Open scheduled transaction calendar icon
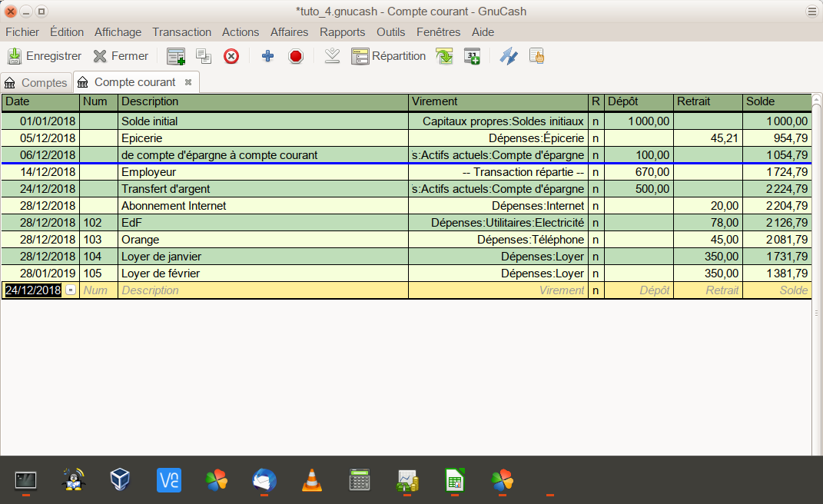 [472, 56]
